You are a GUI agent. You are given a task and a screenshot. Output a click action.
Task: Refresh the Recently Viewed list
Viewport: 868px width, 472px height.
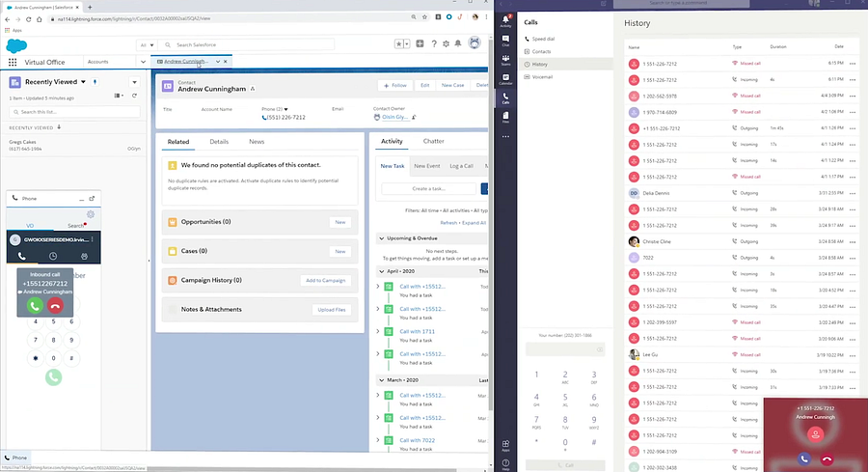(x=134, y=96)
